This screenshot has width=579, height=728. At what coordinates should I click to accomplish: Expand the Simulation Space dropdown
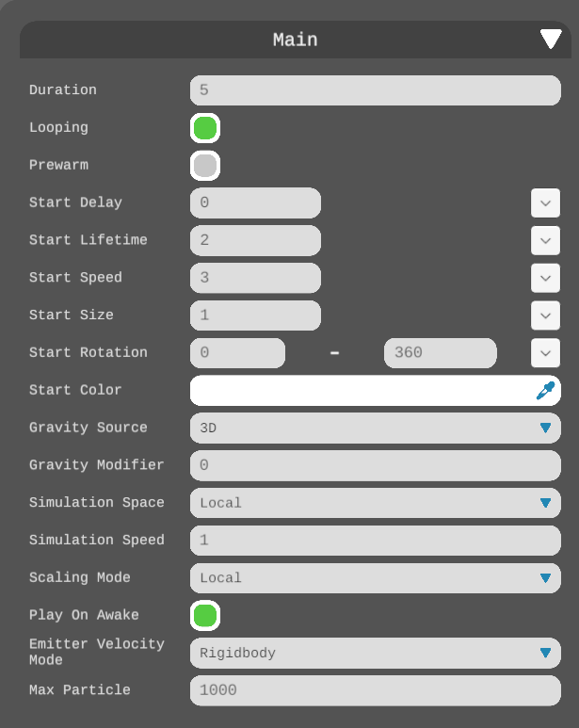click(x=375, y=503)
